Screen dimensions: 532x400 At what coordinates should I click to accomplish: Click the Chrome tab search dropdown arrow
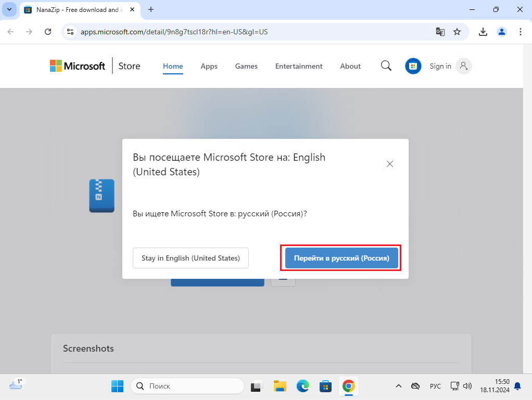[9, 9]
